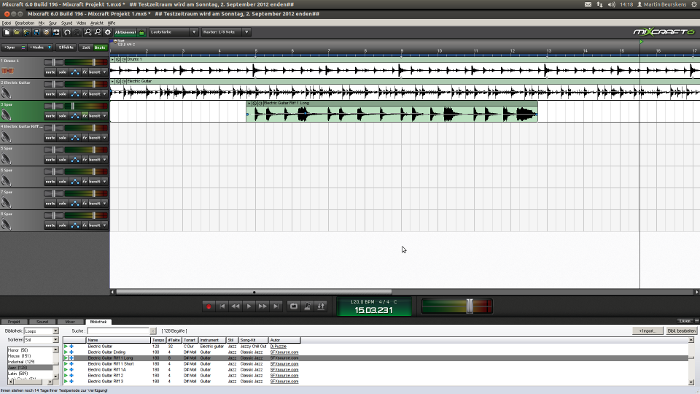
Task: Preview the Electric Guitar Ending loop
Action: click(66, 352)
